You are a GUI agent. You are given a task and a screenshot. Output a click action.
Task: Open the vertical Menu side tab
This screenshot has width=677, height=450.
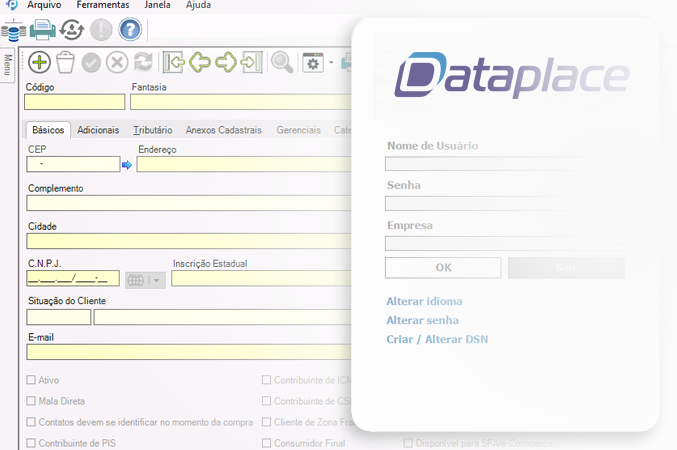7,64
